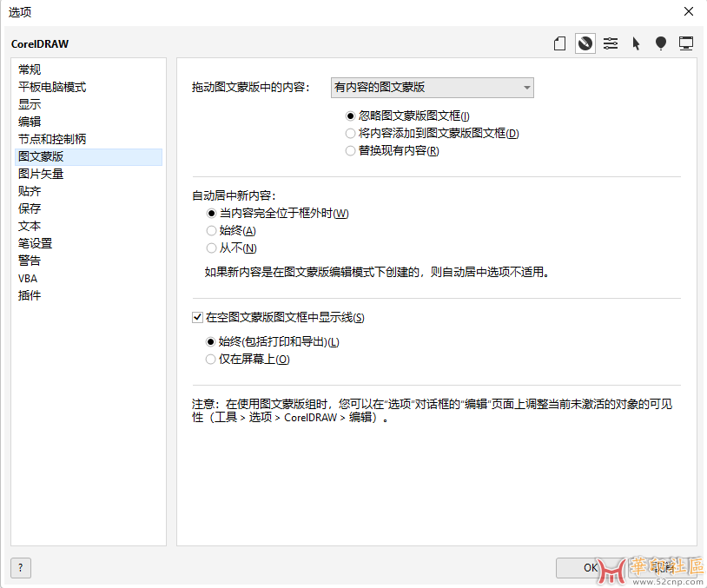This screenshot has height=588, width=707.
Task: Open help with the ? button
Action: [21, 568]
